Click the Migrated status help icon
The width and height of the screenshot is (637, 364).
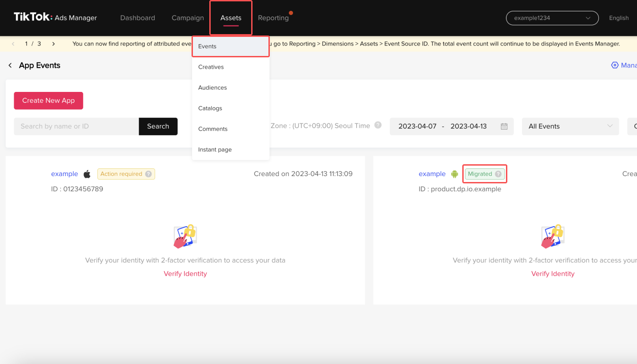click(498, 174)
